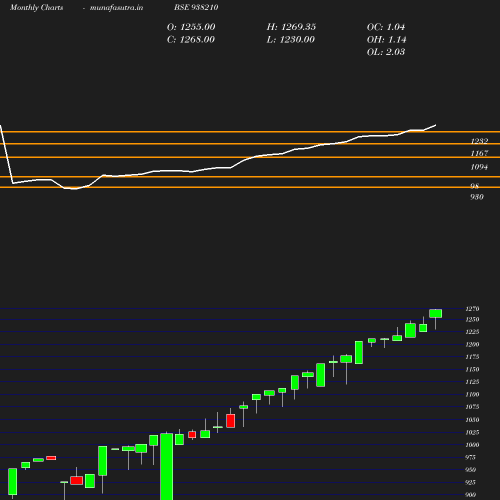Click the 1250 price axis label

coord(472,319)
